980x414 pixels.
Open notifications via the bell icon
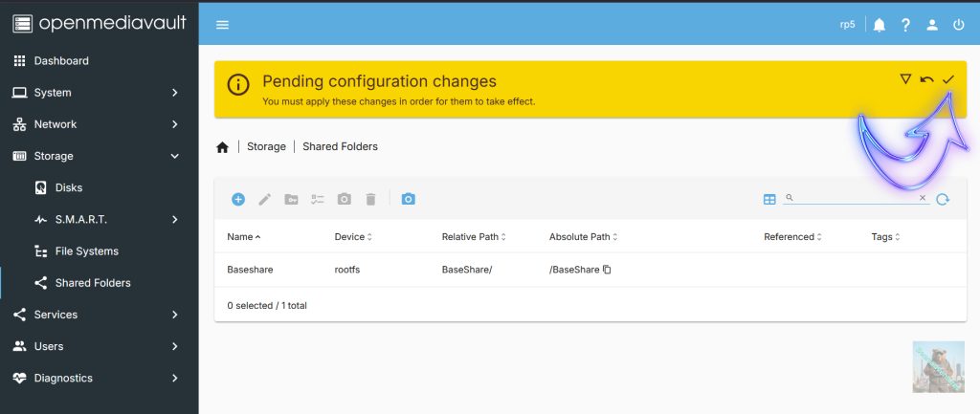pyautogui.click(x=879, y=25)
